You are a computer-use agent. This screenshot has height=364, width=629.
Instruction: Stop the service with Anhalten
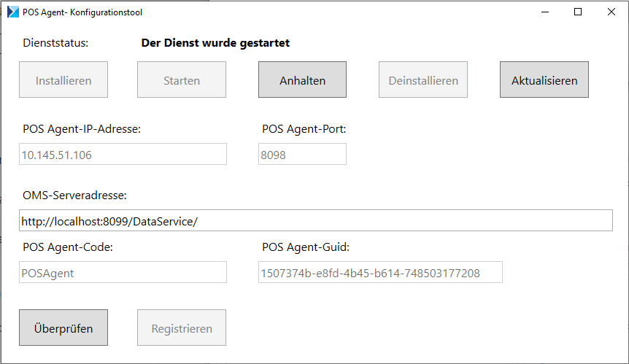click(303, 80)
